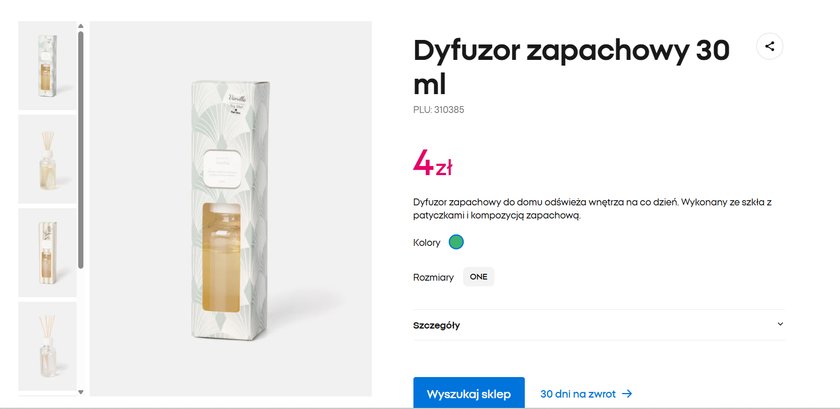
Task: Select the ONE size option
Action: [x=478, y=277]
